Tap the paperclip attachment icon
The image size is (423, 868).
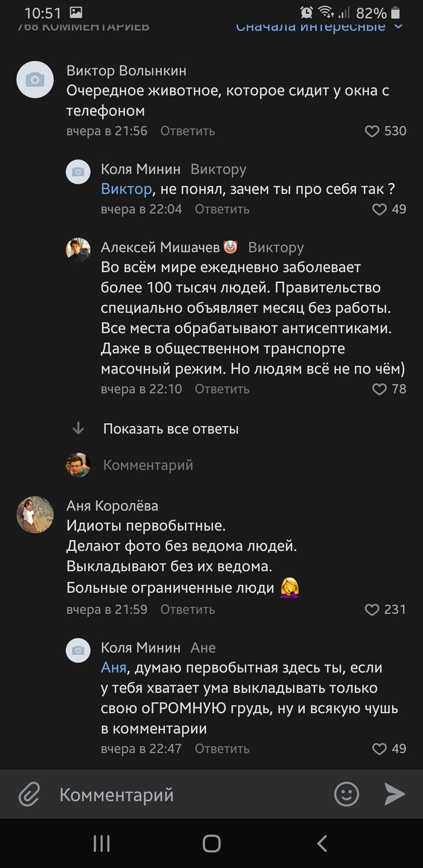[x=29, y=794]
